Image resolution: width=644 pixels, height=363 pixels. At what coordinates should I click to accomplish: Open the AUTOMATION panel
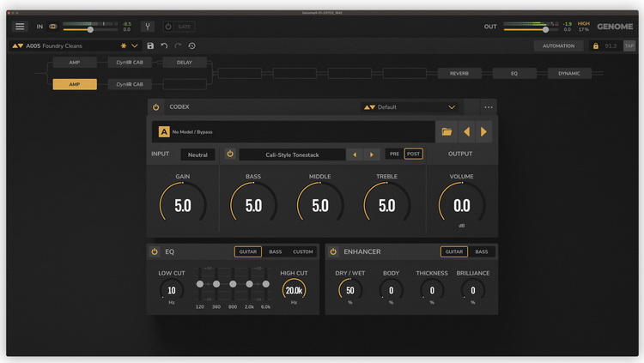pyautogui.click(x=559, y=46)
